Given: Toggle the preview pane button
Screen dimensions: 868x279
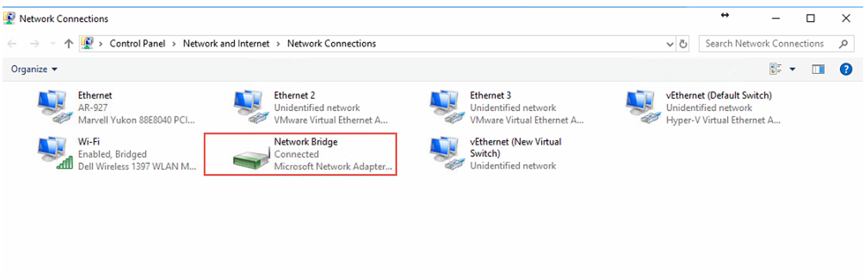Looking at the screenshot, I should click(x=818, y=69).
